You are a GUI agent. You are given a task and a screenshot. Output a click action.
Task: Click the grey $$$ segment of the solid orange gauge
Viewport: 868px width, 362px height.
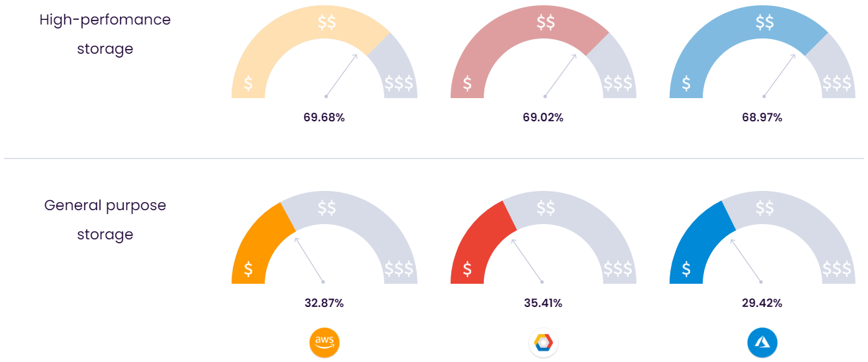[x=399, y=269]
